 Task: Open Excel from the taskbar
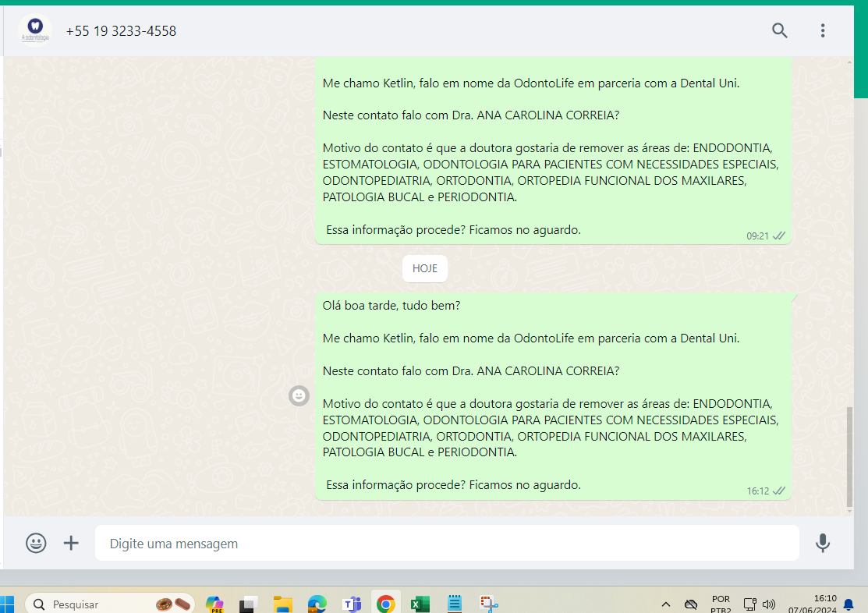[x=420, y=604]
